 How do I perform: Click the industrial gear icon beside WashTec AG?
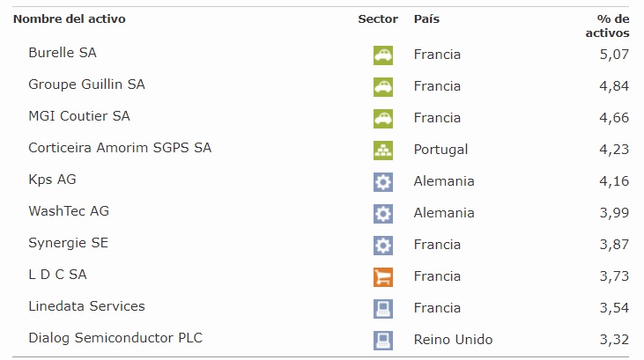(382, 213)
